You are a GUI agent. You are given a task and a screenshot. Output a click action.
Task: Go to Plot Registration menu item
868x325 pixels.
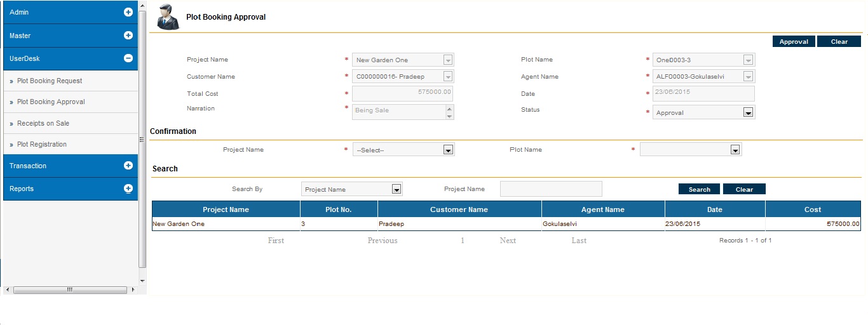click(42, 145)
